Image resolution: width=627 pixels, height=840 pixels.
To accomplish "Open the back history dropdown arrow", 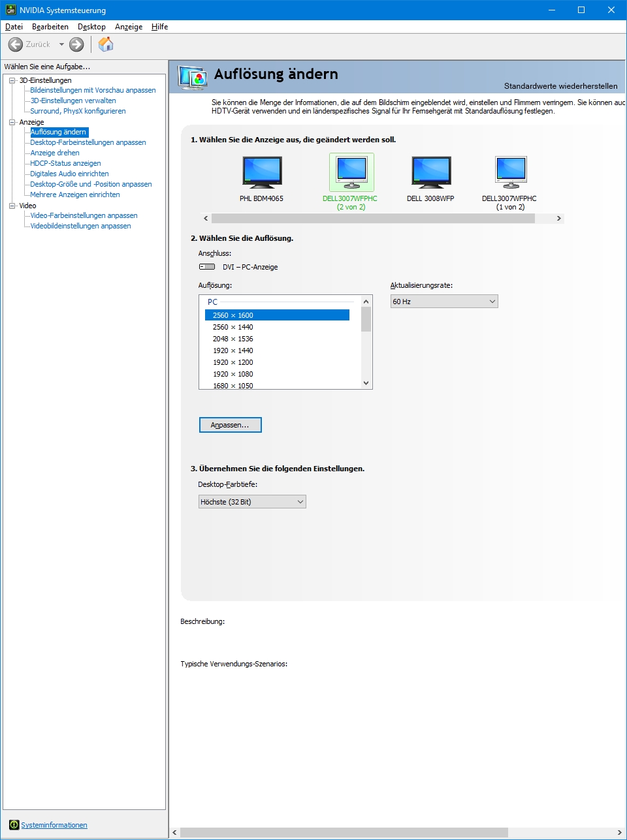I will tap(61, 44).
